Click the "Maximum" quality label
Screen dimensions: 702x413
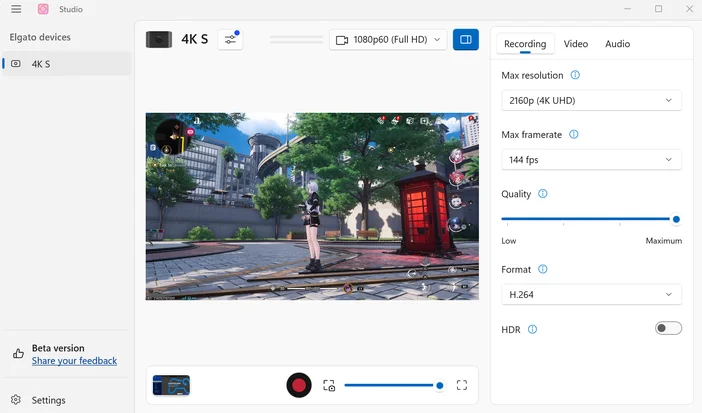[x=663, y=241]
